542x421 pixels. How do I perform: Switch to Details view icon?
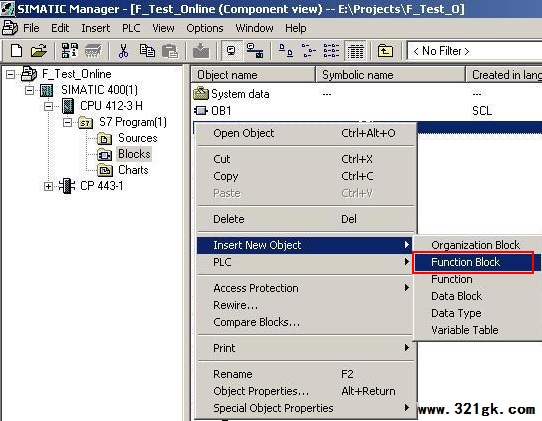[356, 51]
